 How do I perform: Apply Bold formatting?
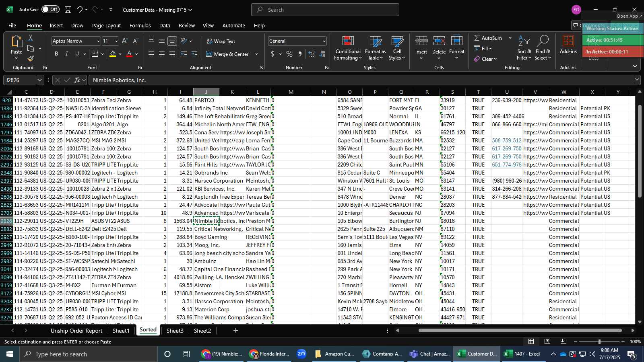56,54
